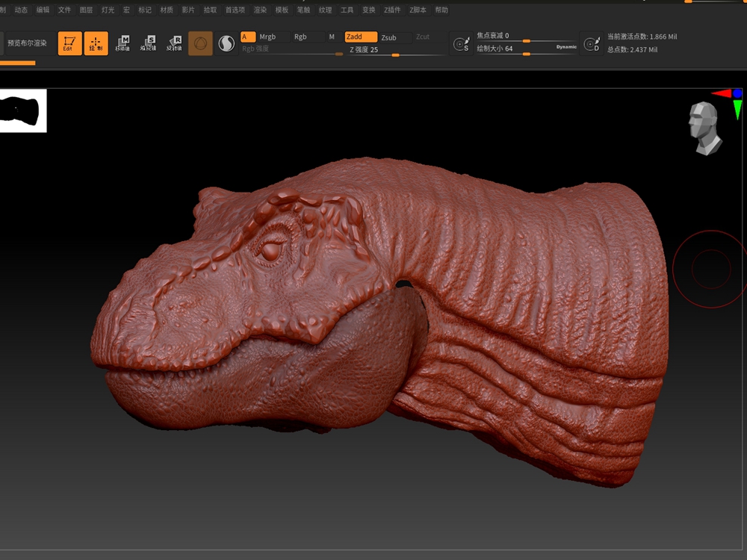This screenshot has width=747, height=560.
Task: Click the round S-shaped icon beside Gizmo
Action: tap(226, 44)
